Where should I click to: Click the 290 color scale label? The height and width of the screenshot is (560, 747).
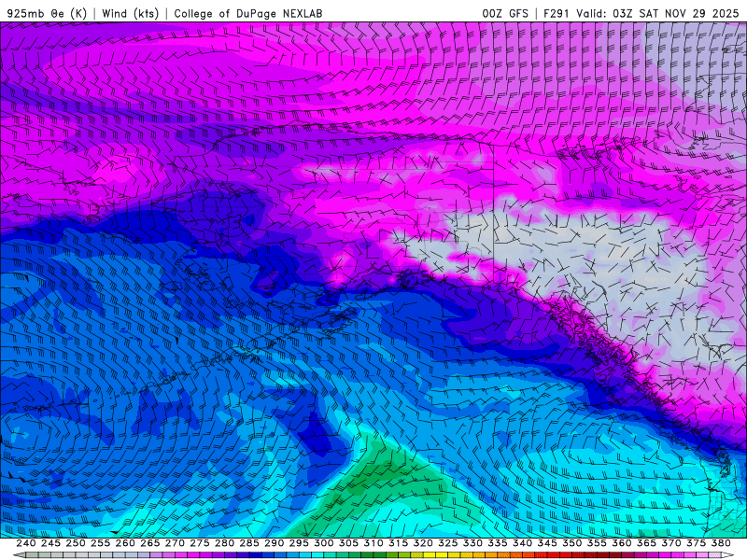[x=274, y=543]
